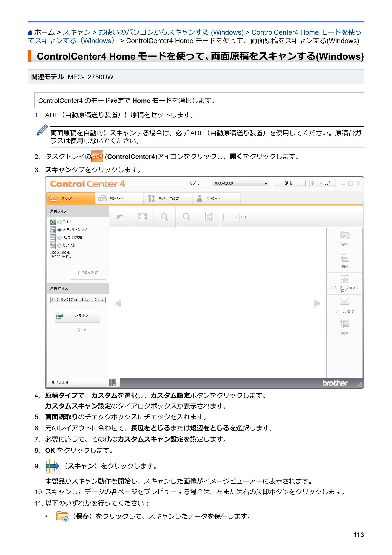Viewport: 392px width, 555px height.
Task: Click the orange CC4 tray icon in step 2
Action: (x=97, y=156)
